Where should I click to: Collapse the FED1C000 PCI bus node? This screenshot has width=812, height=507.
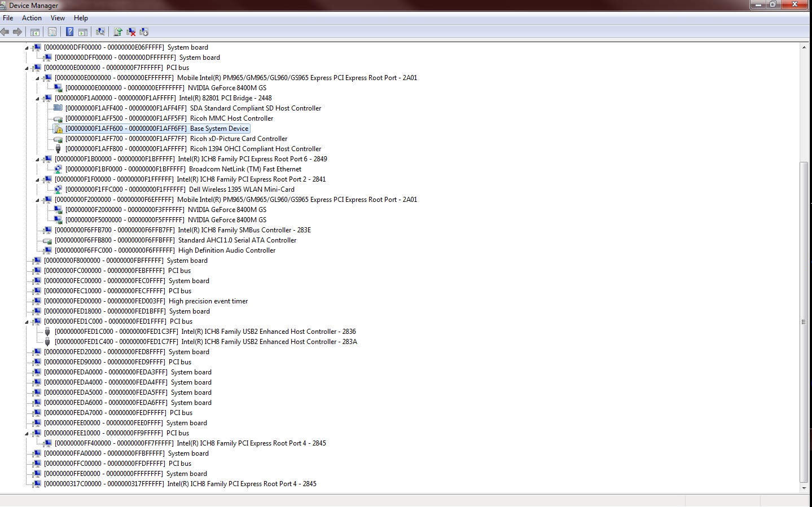[x=27, y=322]
